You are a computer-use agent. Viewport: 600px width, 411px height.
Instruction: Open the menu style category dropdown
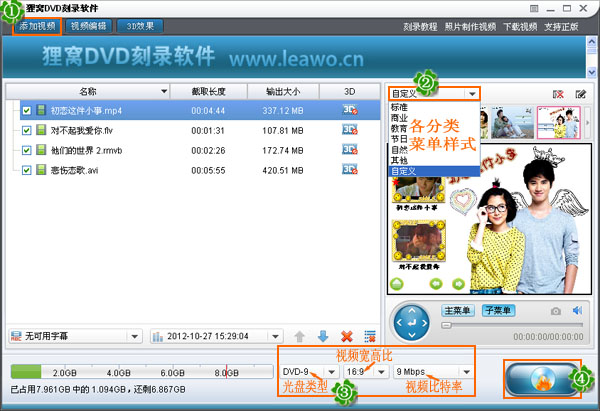472,94
